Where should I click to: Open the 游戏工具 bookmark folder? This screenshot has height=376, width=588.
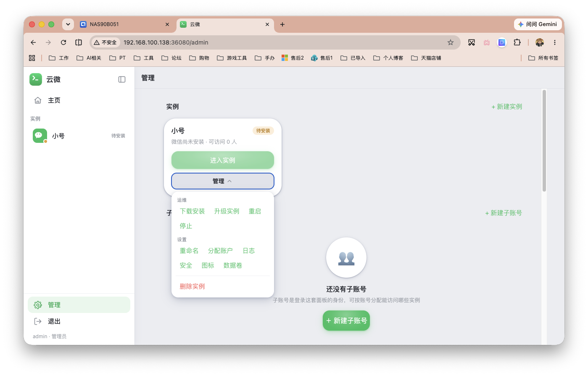click(232, 58)
